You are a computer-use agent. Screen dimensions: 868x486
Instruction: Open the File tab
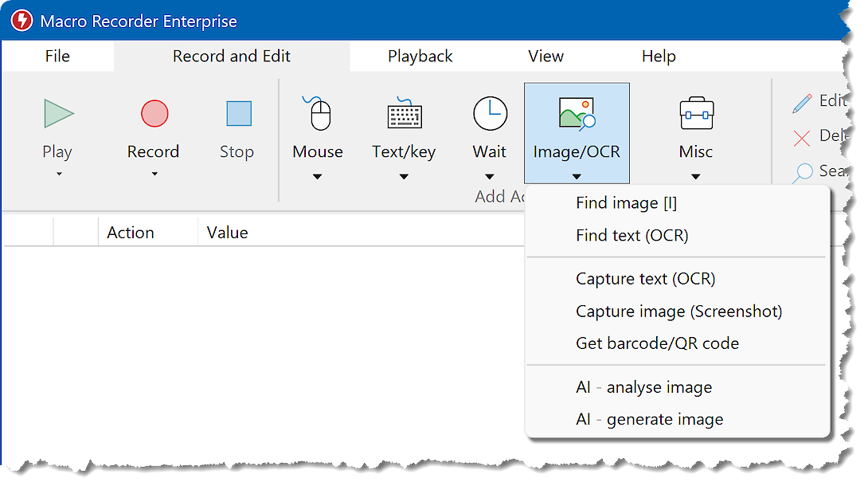[57, 57]
